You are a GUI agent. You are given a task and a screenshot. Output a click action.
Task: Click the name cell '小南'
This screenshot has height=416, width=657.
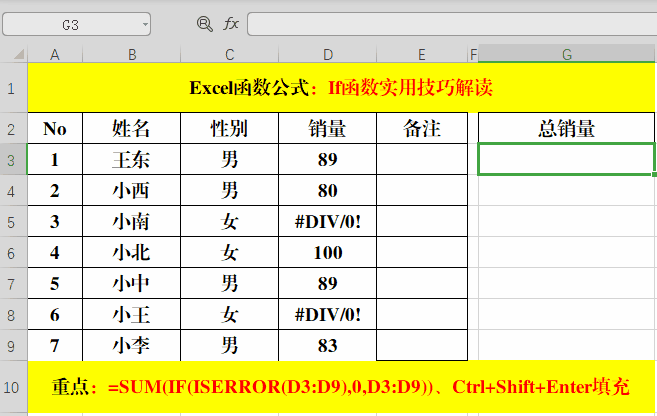coord(132,222)
